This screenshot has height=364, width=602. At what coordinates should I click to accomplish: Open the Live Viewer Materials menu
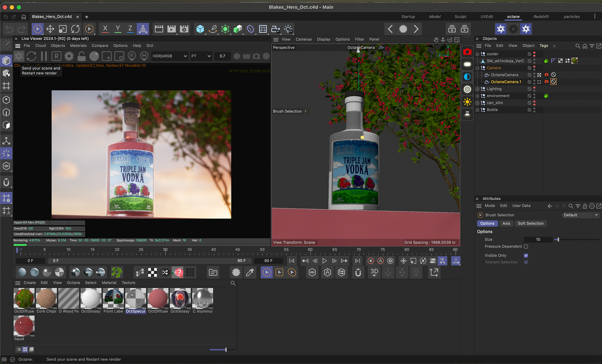78,45
